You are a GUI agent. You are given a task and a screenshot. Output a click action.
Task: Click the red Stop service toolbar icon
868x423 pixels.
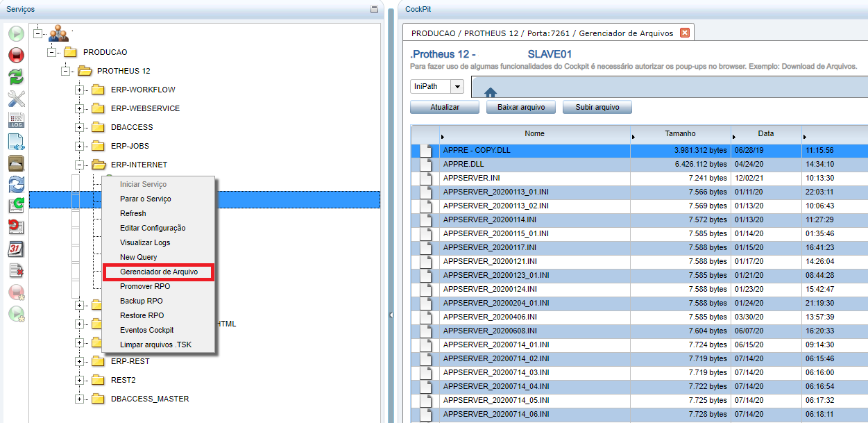coord(16,56)
